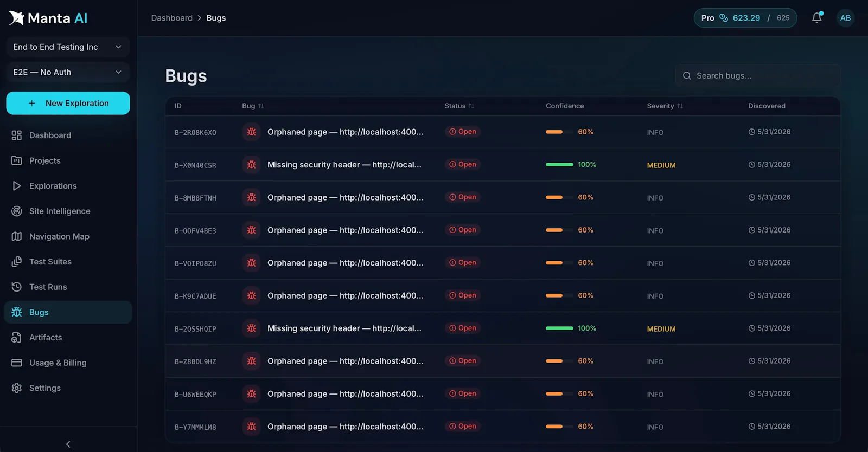Click bug icon for row B-Y7MMMLM8
The height and width of the screenshot is (452, 868).
click(x=252, y=427)
